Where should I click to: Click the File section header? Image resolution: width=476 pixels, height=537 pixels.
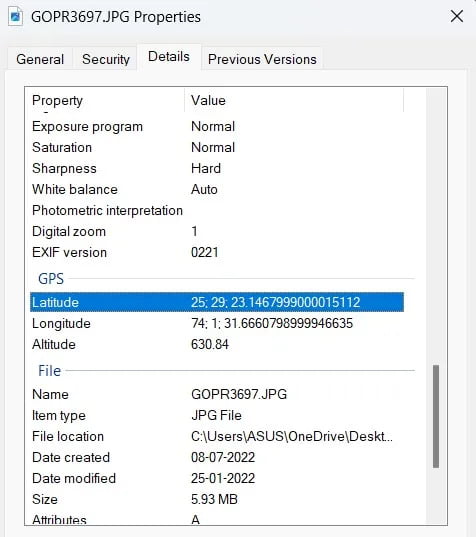[49, 371]
